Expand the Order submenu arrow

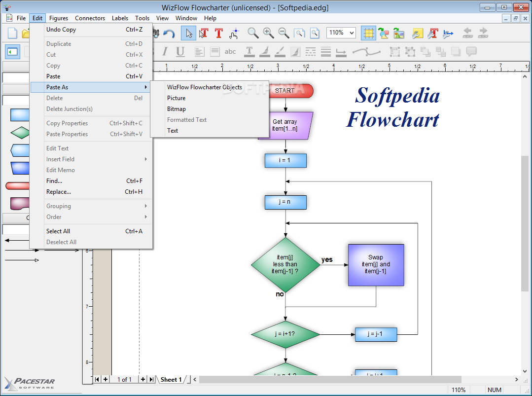(x=146, y=217)
